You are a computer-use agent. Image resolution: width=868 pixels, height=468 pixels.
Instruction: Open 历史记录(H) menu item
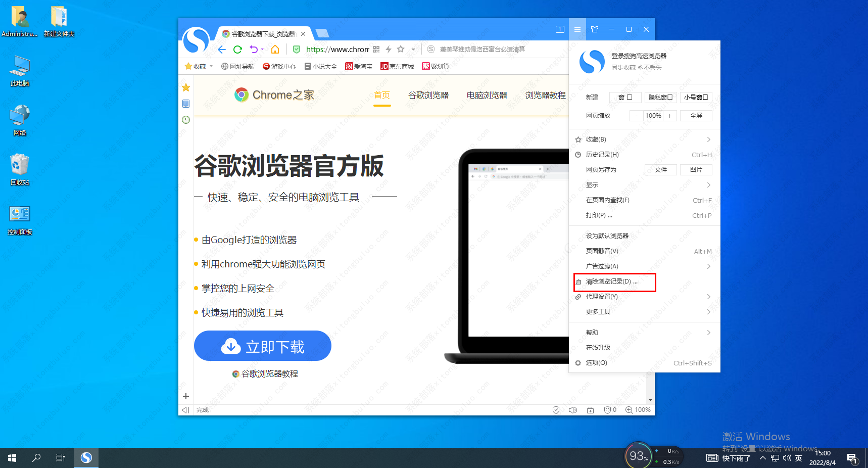coord(644,155)
